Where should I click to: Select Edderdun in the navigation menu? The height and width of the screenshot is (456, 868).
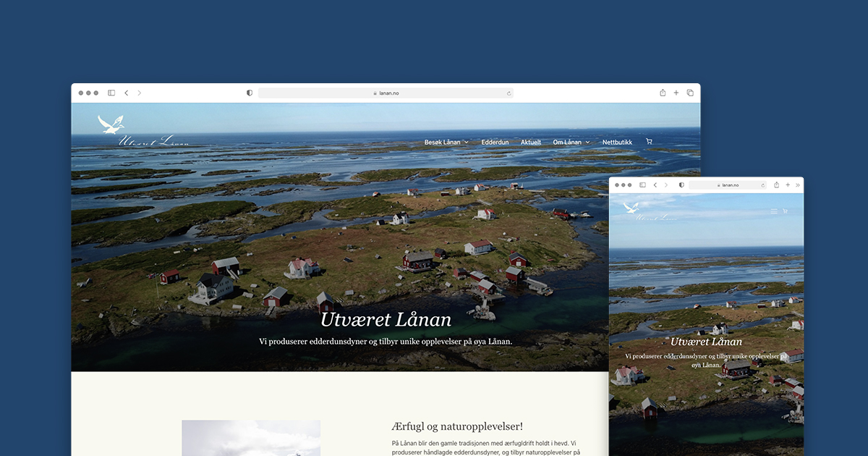pos(495,142)
